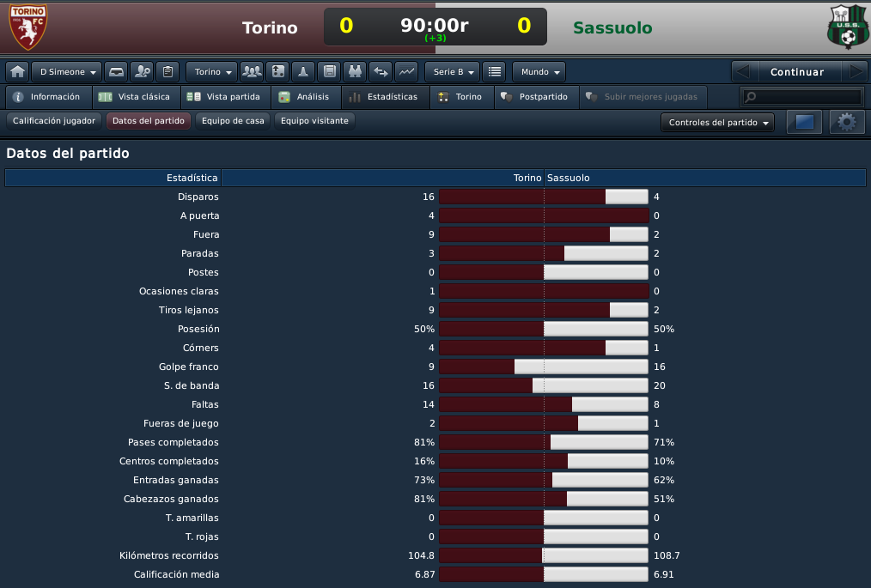Screen dimensions: 871x588
Task: Open the finances line-chart icon
Action: (406, 71)
